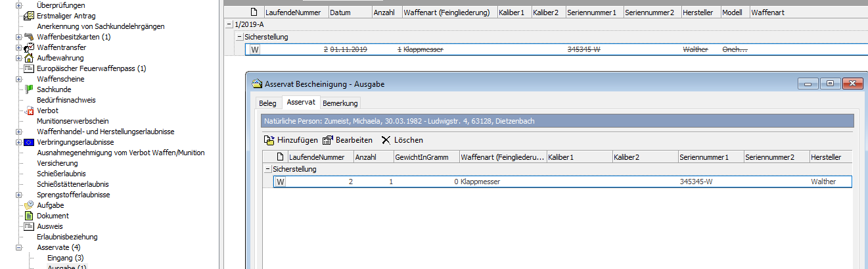
Task: Click the red Verbot icon
Action: click(28, 110)
